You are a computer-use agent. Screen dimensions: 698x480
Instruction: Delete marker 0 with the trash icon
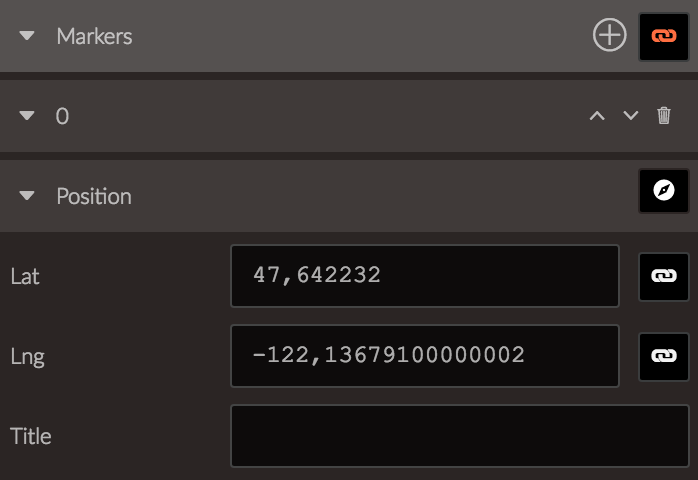click(664, 116)
